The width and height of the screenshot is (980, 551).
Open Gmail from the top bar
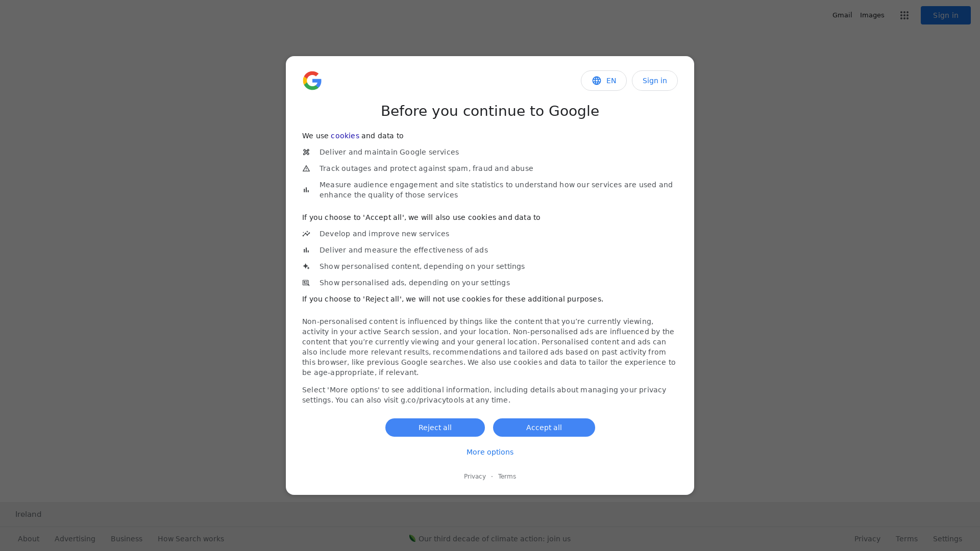[x=842, y=15]
